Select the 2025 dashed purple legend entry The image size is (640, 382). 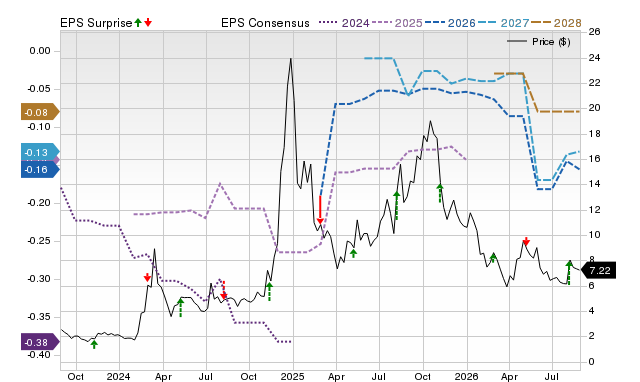click(x=397, y=23)
